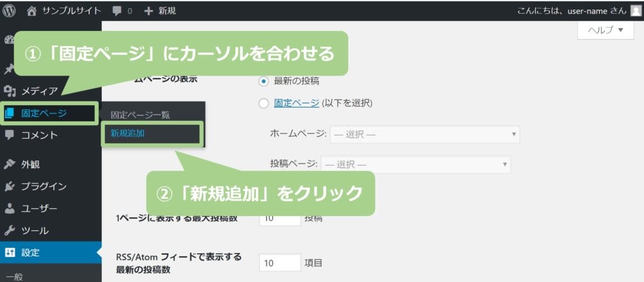Open the ヘルプ help dropdown tab
The height and width of the screenshot is (282, 644).
(x=605, y=30)
